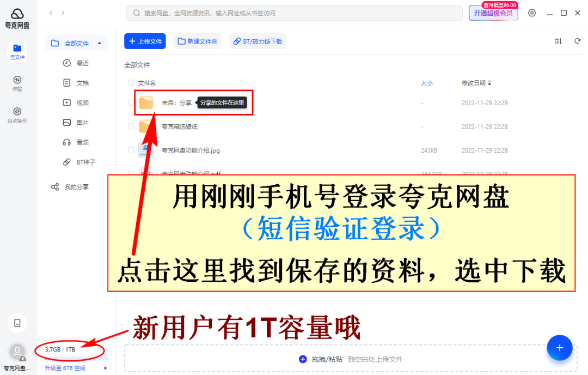588x375 pixels.
Task: Click the 3.7GB / 1TB storage indicator
Action: (60, 349)
